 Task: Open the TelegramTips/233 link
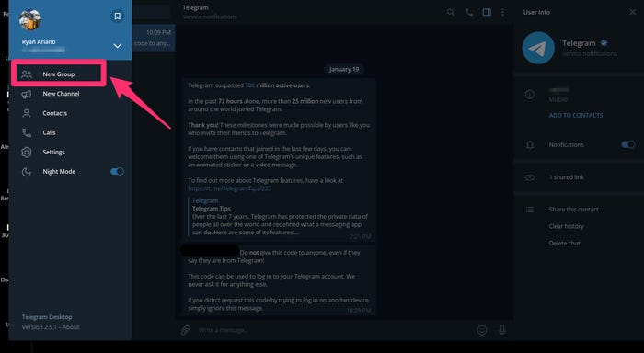[x=230, y=188]
